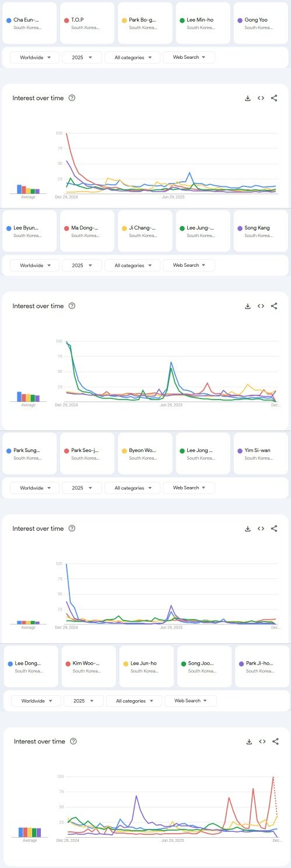Click help icon on Interest over time, Yim Si-wan section

tap(72, 528)
